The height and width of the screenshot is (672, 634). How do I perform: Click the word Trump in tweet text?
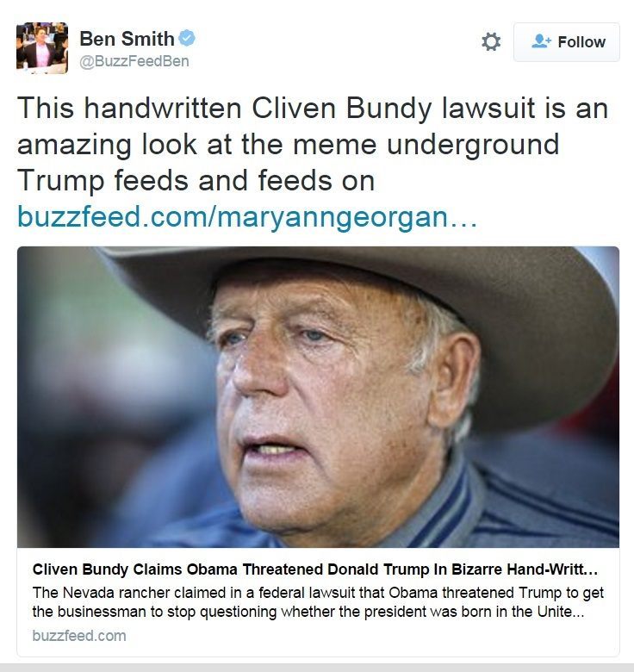pyautogui.click(x=60, y=181)
